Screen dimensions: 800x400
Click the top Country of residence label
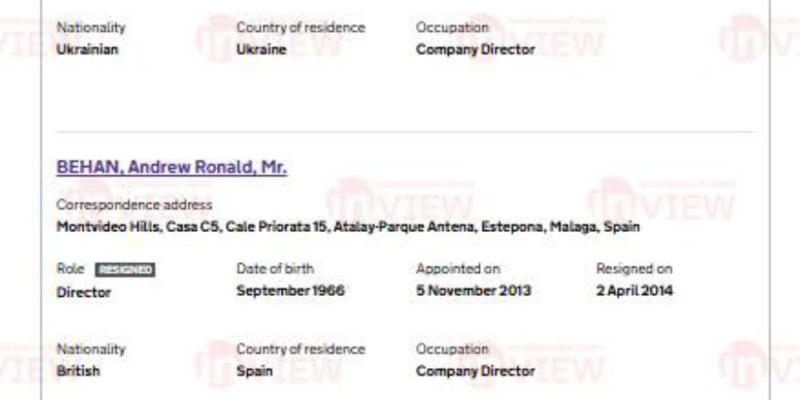coord(300,27)
